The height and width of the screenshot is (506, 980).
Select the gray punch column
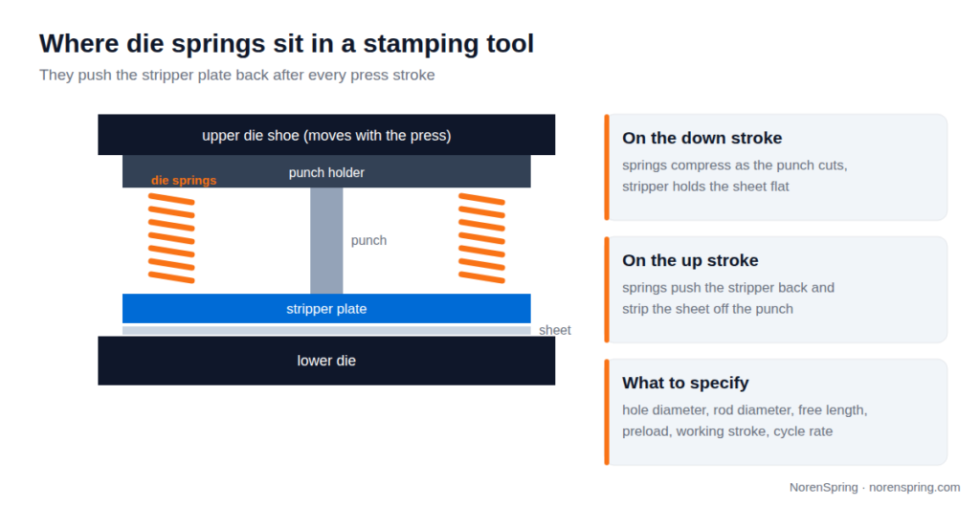point(326,240)
